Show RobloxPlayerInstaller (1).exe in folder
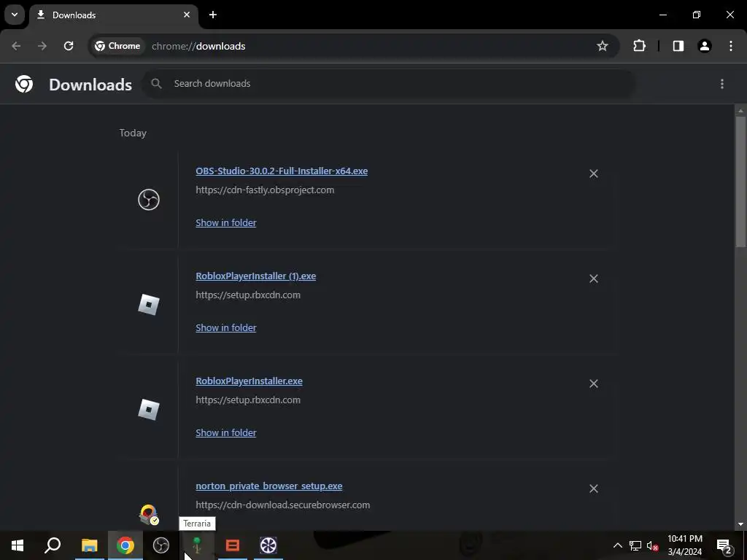This screenshot has width=747, height=560. (x=226, y=327)
